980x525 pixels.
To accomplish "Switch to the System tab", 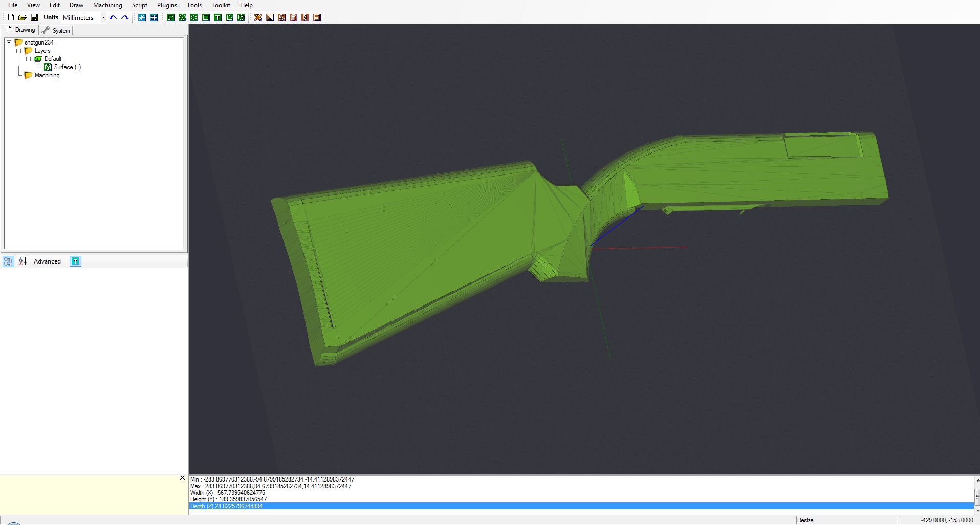I will (x=57, y=30).
